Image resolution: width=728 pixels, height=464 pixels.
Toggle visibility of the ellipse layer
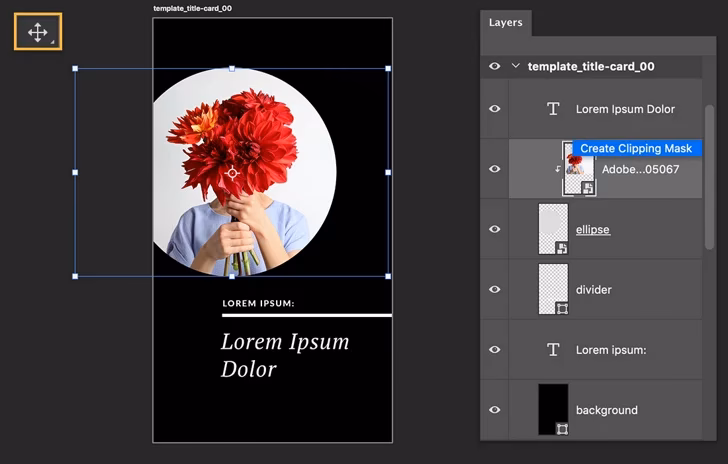(494, 229)
